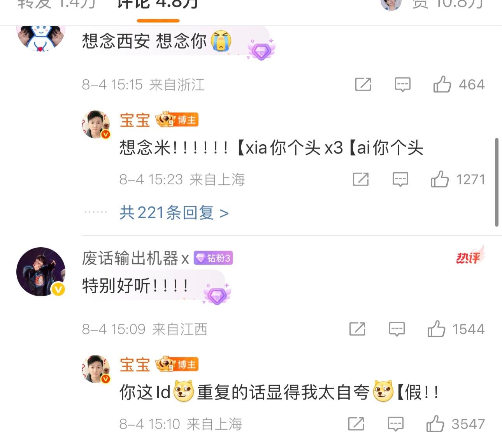Like the 特别好听 comment with 1544 likes
502x448 pixels.
(456, 329)
